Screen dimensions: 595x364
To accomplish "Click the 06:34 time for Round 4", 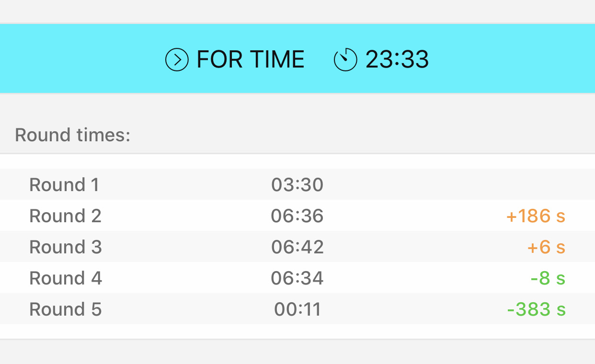I will [x=297, y=278].
